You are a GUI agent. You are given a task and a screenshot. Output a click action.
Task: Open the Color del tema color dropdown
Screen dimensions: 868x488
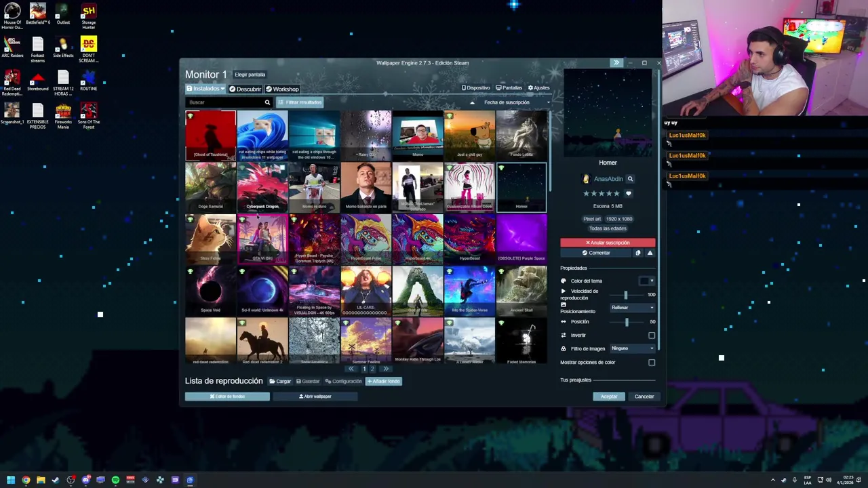[647, 281]
